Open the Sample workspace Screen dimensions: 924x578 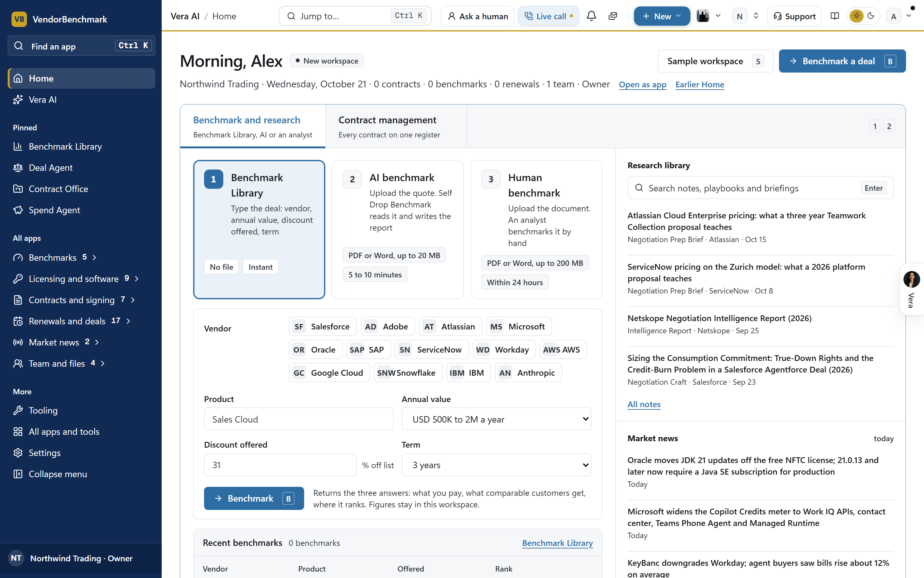click(715, 61)
